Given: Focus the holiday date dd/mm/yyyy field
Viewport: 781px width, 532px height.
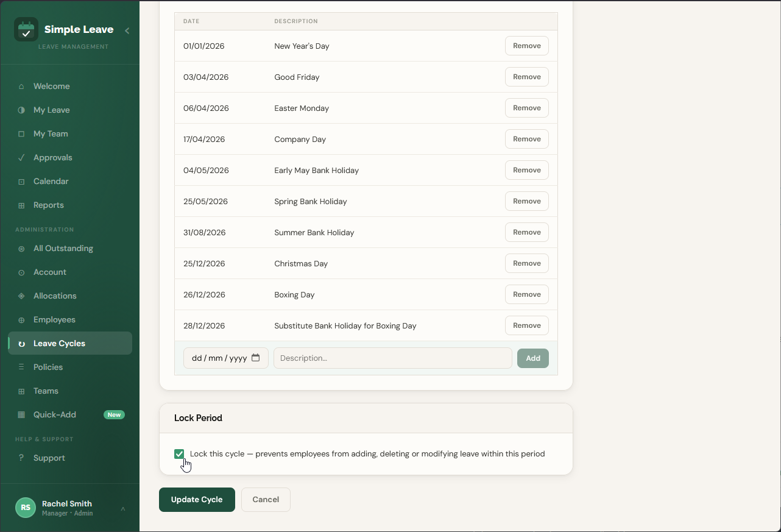Looking at the screenshot, I should 226,358.
